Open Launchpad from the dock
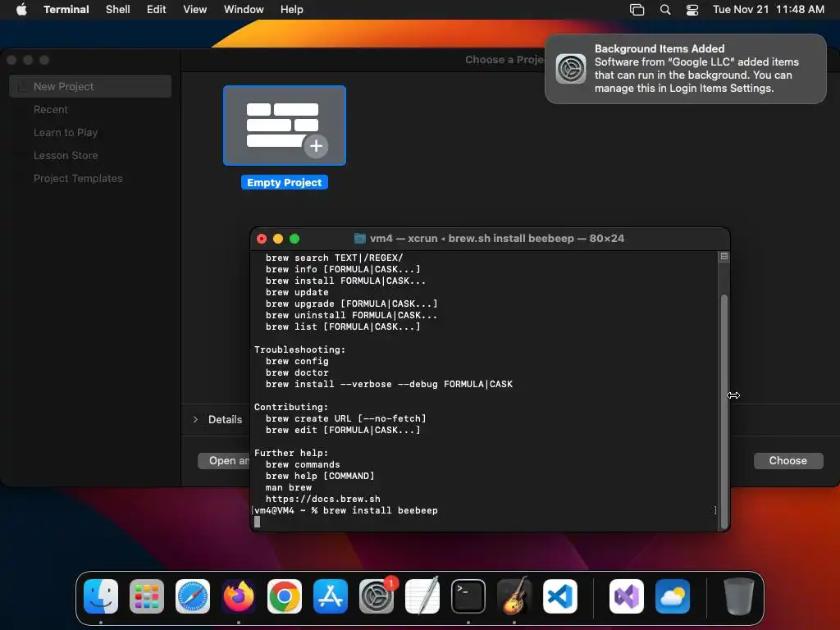This screenshot has height=630, width=840. [147, 596]
